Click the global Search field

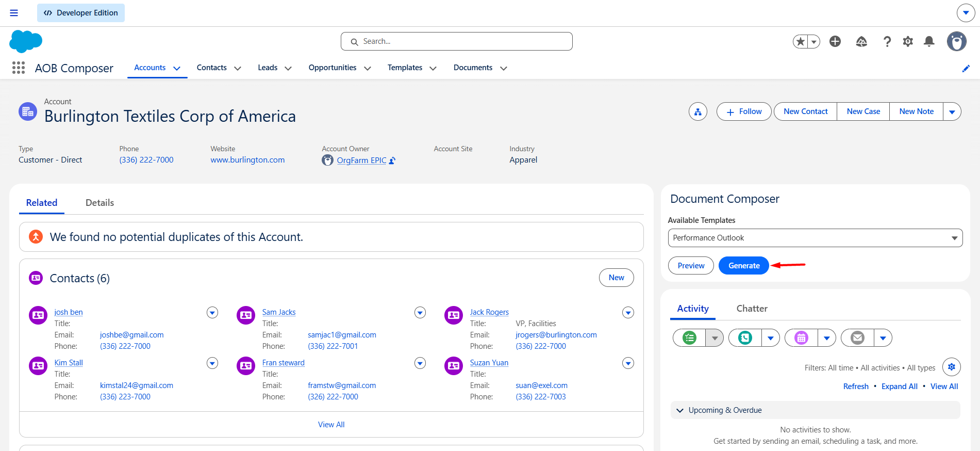tap(457, 41)
